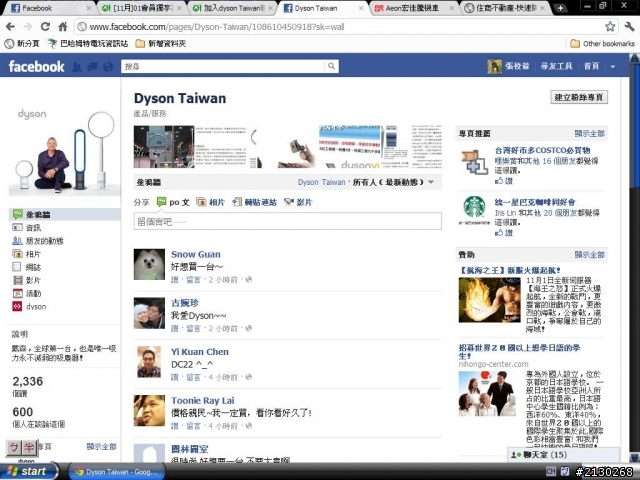Open the friend requests icon in Facebook header

(76, 66)
